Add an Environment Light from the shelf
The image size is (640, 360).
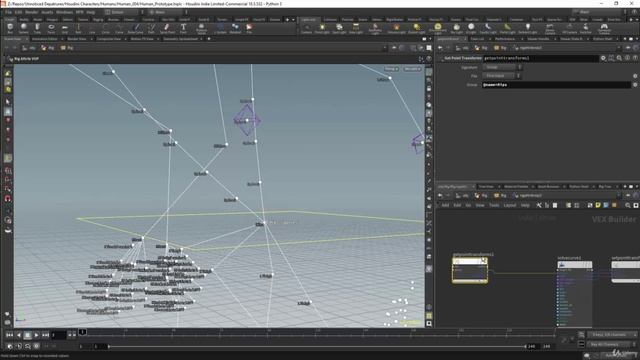437,28
